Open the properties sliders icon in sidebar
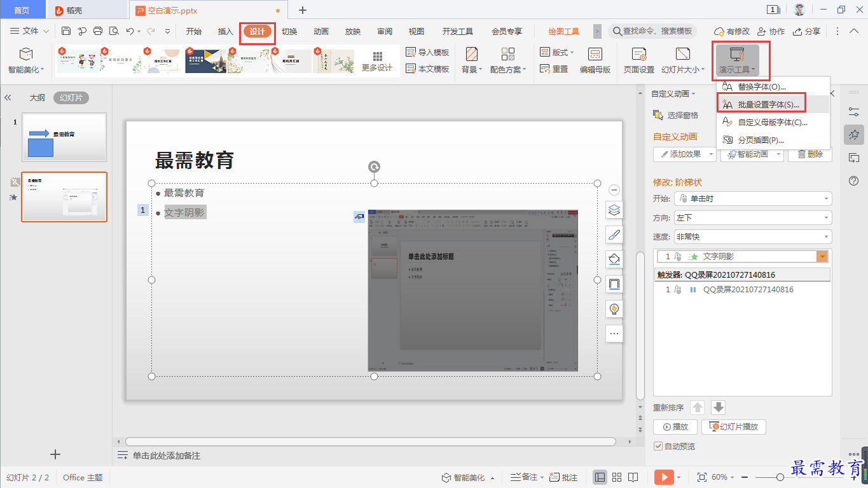Image resolution: width=868 pixels, height=488 pixels. coord(854,112)
